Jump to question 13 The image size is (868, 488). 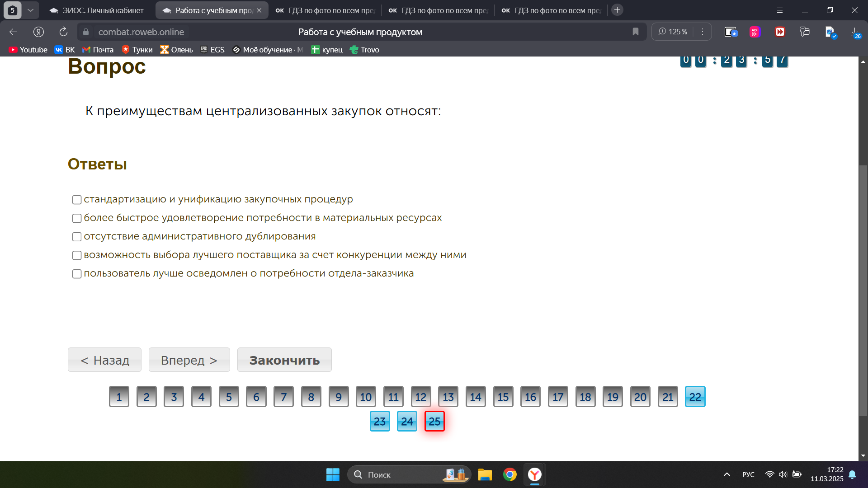click(448, 397)
